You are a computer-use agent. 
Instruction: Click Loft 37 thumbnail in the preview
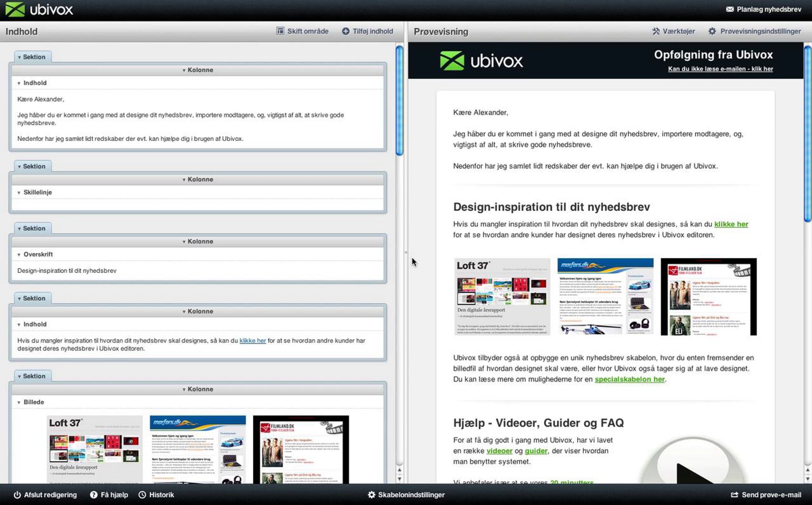[502, 297]
